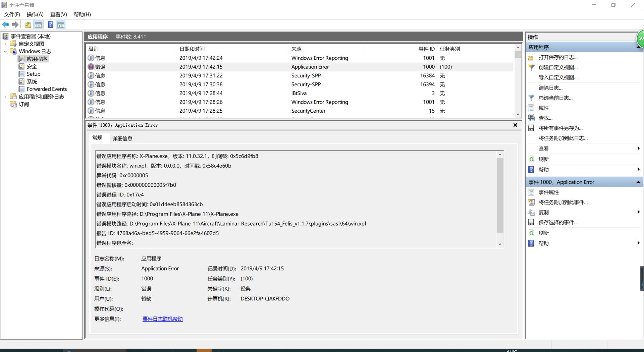Select the Application Error event row
This screenshot has height=352, width=644.
pos(300,67)
